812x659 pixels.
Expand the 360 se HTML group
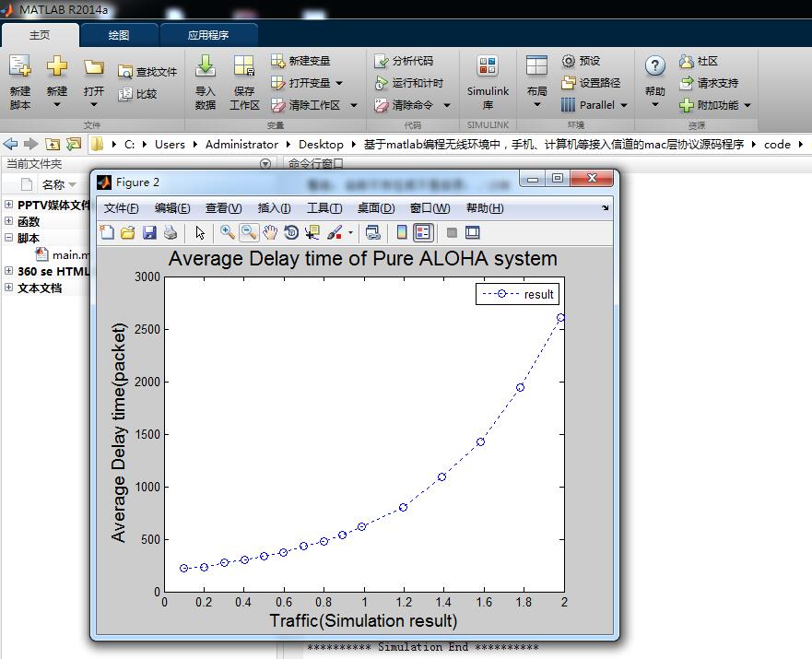pos(9,271)
